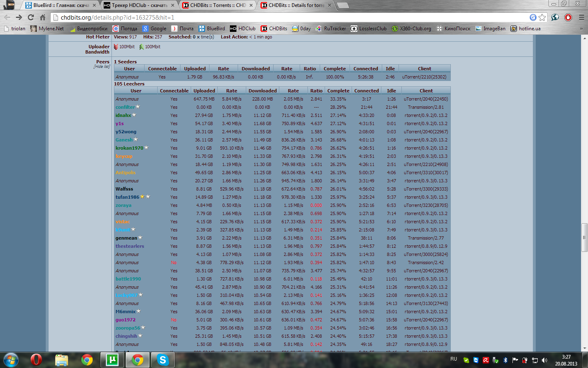
Task: Open the Google bookmark
Action: coord(154,29)
